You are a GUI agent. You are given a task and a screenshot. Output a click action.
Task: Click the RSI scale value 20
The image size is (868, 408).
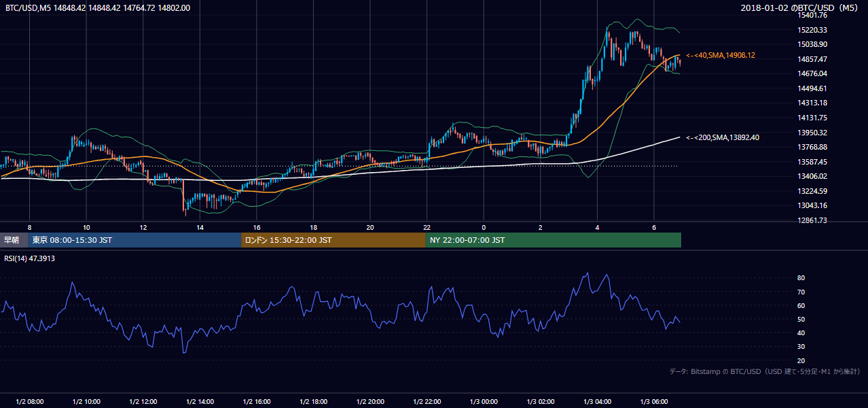pos(801,360)
